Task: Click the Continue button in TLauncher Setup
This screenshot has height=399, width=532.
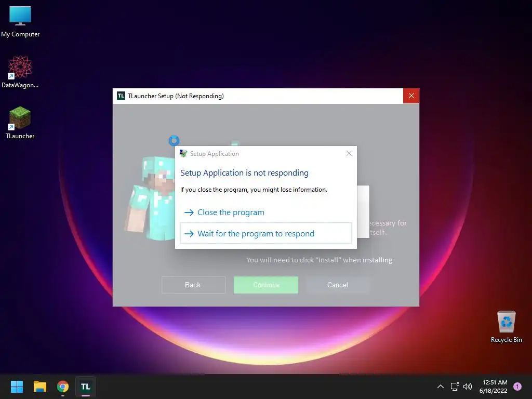Action: tap(266, 285)
